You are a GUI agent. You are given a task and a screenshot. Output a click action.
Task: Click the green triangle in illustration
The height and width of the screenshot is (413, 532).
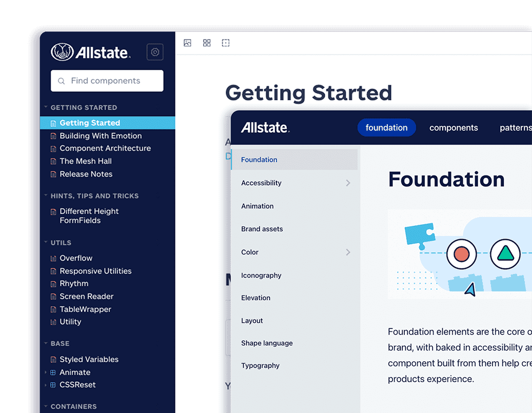505,254
